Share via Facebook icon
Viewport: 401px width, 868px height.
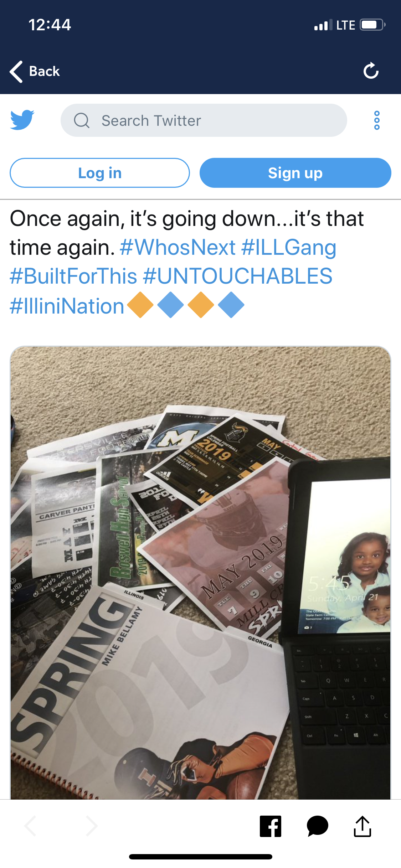pos(271,826)
